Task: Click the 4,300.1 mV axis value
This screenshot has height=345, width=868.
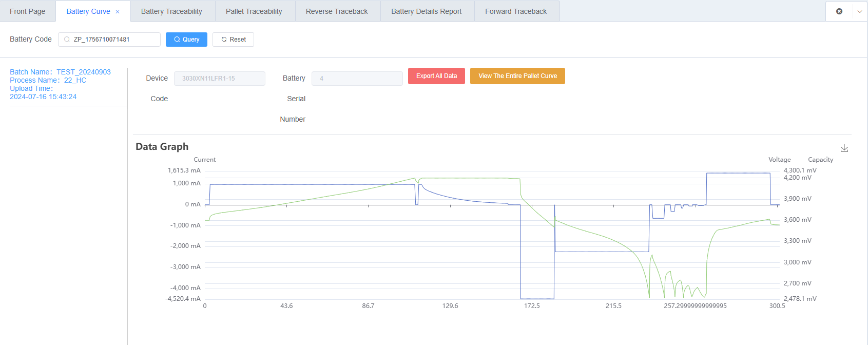Action: pyautogui.click(x=800, y=170)
